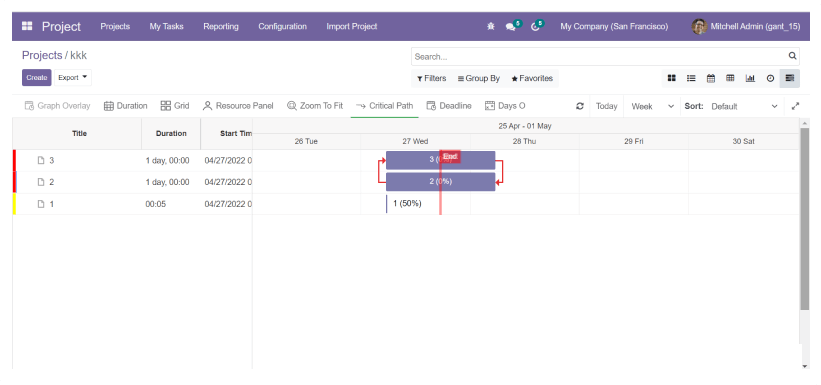Open the apps grid menu icon
This screenshot has height=385, width=821.
pos(27,26)
